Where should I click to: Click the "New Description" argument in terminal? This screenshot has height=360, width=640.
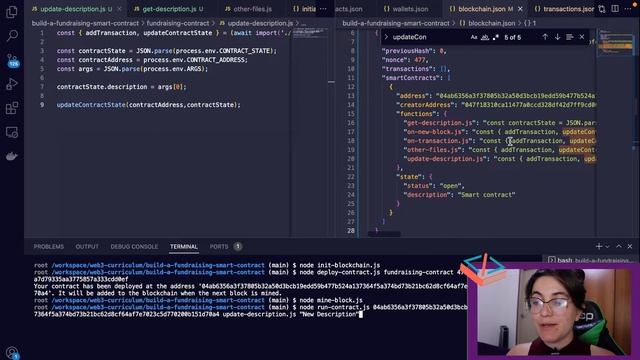coord(329,314)
